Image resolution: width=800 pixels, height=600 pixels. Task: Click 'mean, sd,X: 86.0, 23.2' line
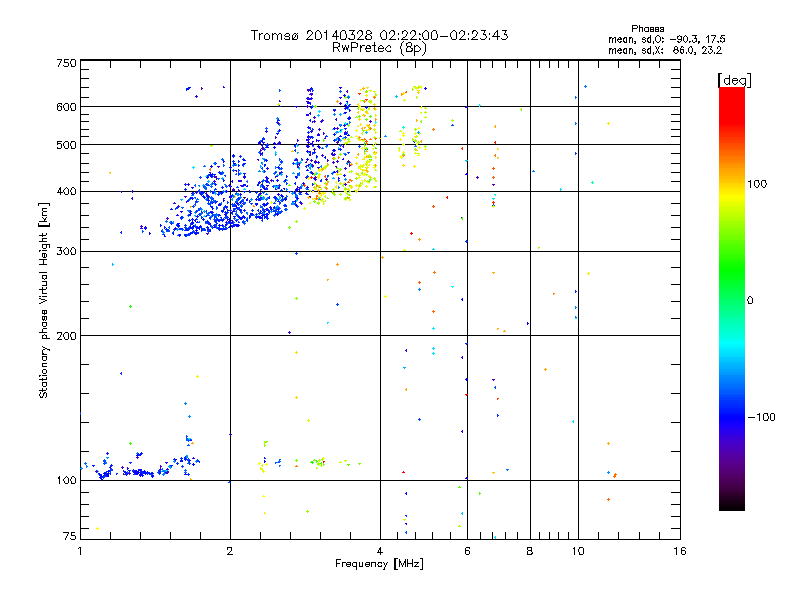coord(665,50)
